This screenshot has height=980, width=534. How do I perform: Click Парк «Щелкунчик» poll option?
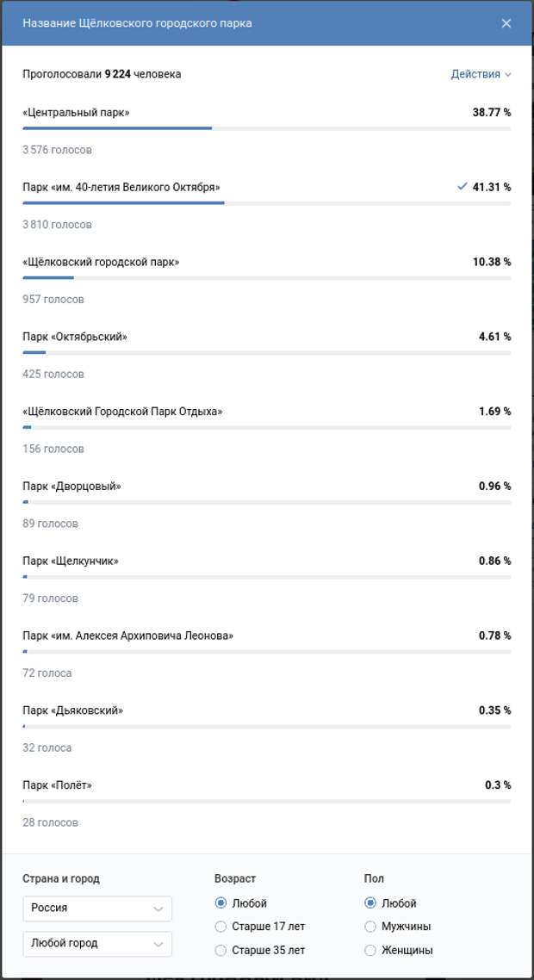click(71, 561)
